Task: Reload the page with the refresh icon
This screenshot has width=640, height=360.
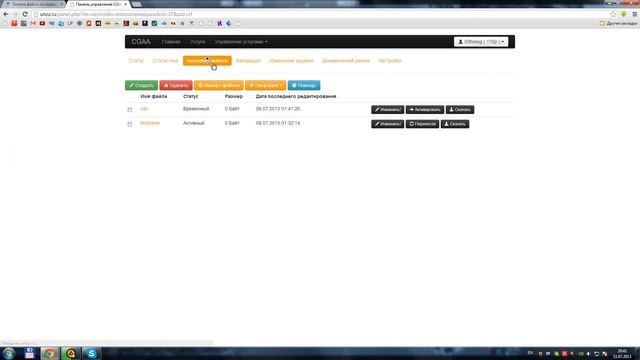Action: [25, 14]
